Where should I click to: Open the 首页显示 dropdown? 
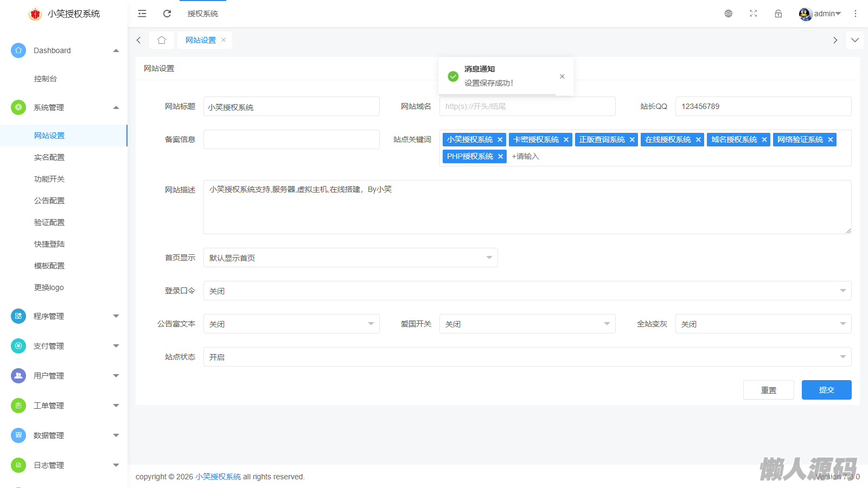tap(350, 258)
